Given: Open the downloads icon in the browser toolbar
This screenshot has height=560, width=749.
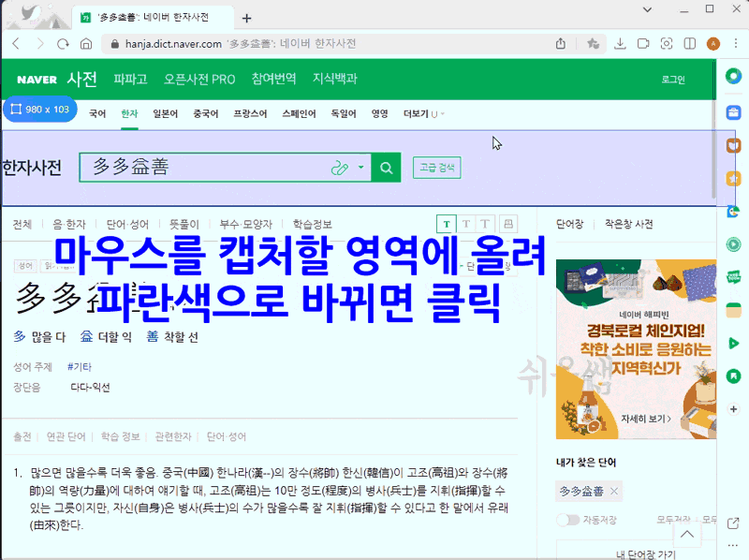Looking at the screenshot, I should (620, 43).
